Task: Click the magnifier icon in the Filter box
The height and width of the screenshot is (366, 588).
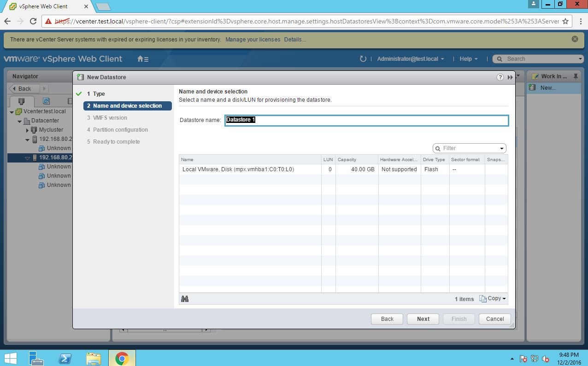Action: click(438, 148)
